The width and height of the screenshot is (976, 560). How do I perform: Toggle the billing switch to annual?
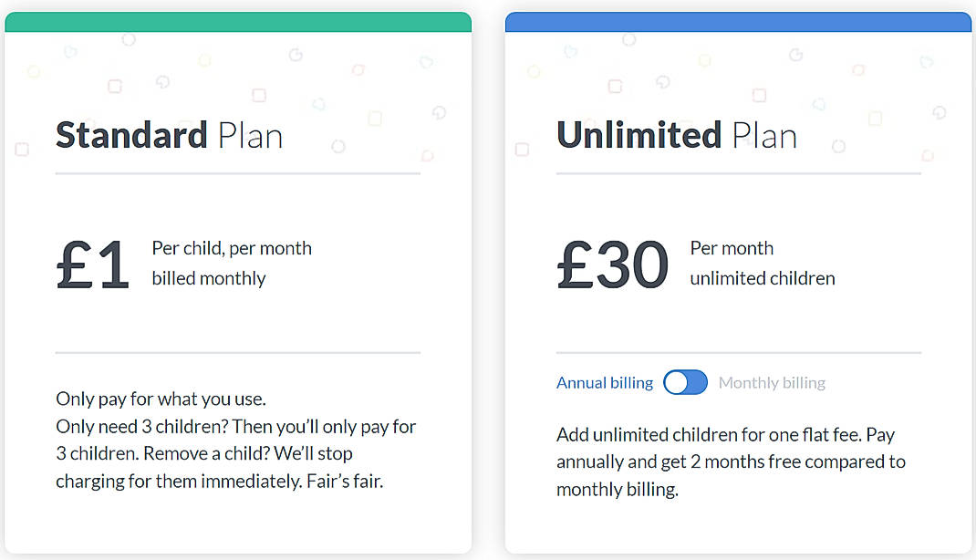[x=686, y=382]
